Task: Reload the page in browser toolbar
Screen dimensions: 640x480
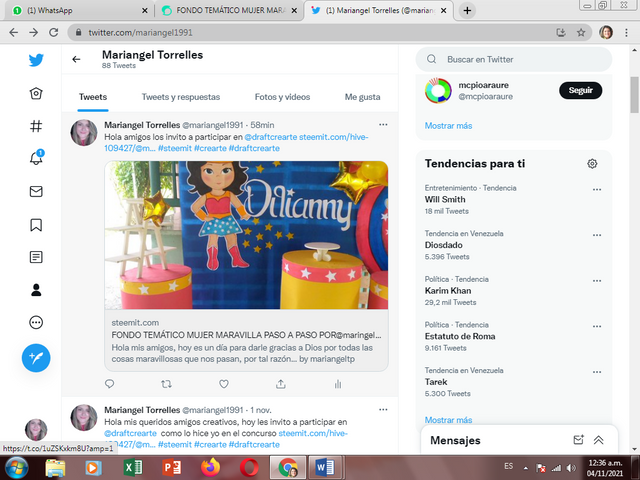Action: (53, 33)
